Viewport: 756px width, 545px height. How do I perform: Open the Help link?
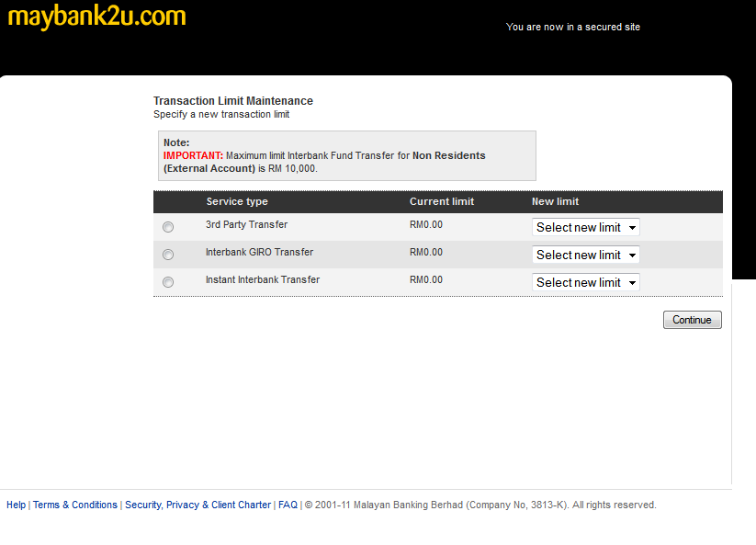[x=16, y=505]
